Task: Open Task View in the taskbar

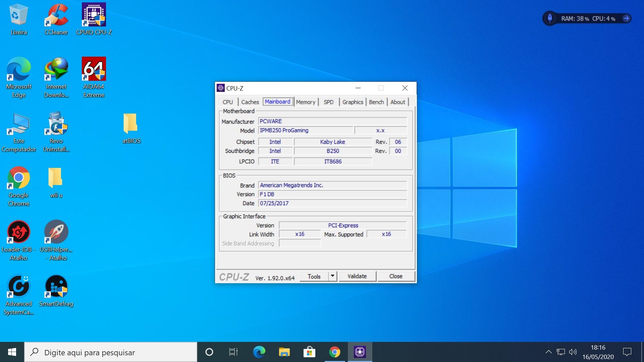Action: (233, 352)
